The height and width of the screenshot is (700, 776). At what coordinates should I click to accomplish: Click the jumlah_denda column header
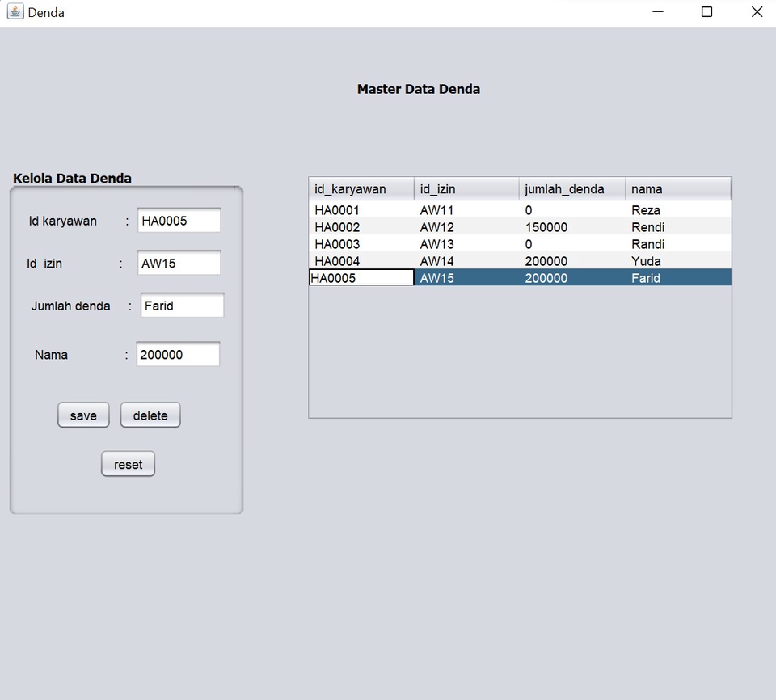pyautogui.click(x=571, y=188)
